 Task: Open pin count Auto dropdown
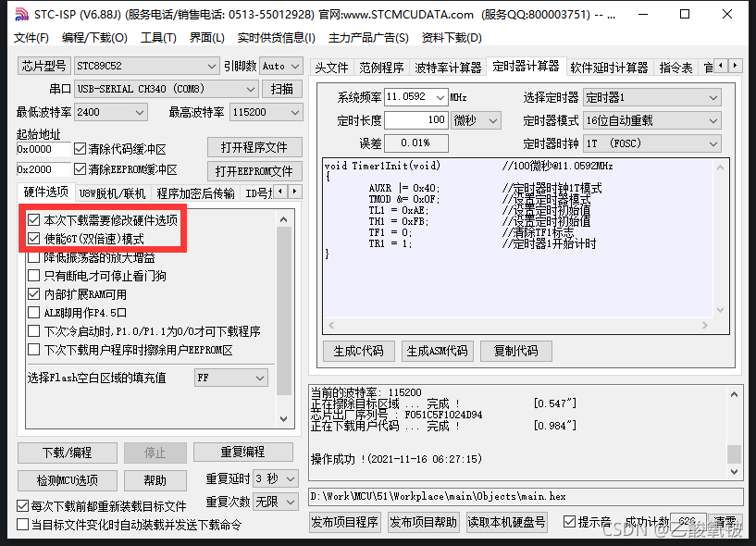(x=281, y=66)
